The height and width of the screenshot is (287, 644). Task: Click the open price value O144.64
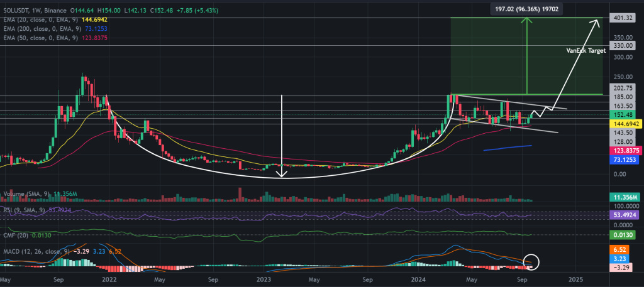81,11
